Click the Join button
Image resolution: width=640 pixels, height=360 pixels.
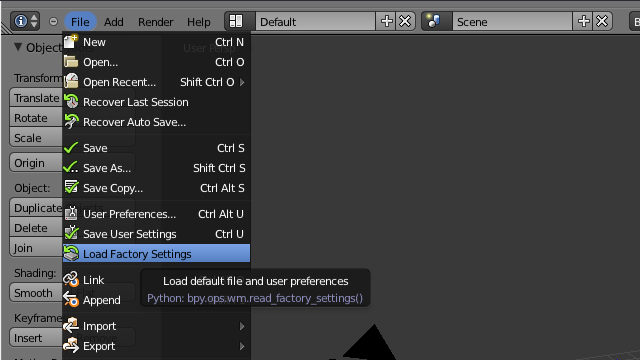(36, 248)
